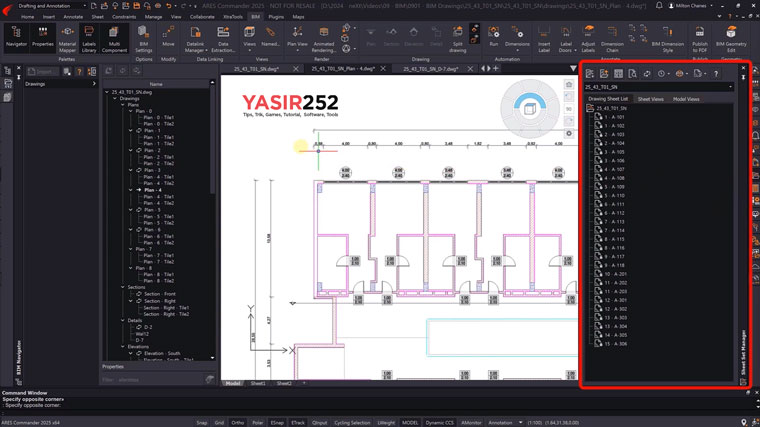The width and height of the screenshot is (760, 427).
Task: Click the refresh icon in Sheet Set Manager toolbar
Action: (x=647, y=74)
